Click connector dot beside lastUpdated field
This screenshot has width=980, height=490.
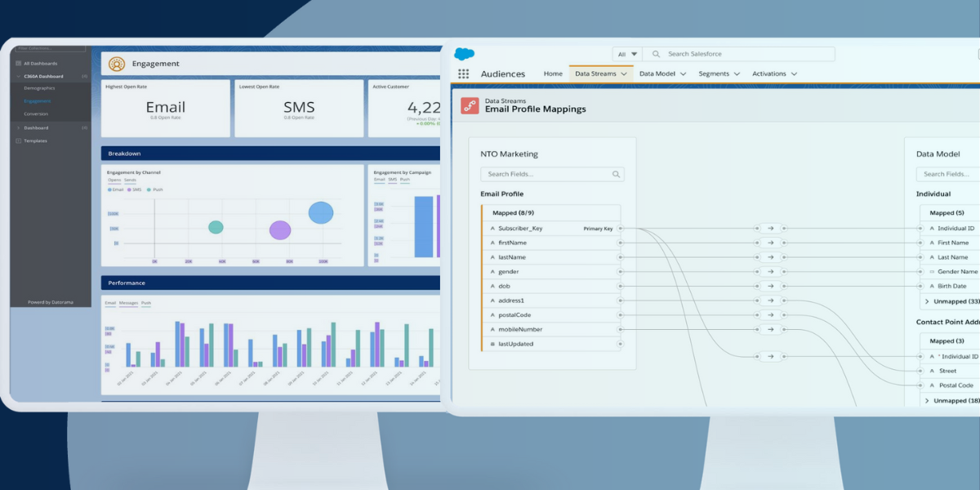(x=620, y=344)
